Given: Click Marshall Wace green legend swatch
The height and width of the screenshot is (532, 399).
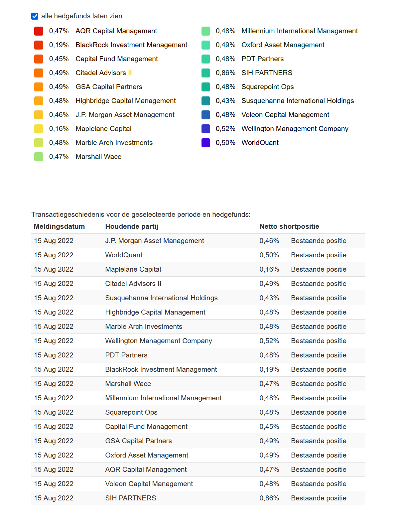Looking at the screenshot, I should pos(39,157).
